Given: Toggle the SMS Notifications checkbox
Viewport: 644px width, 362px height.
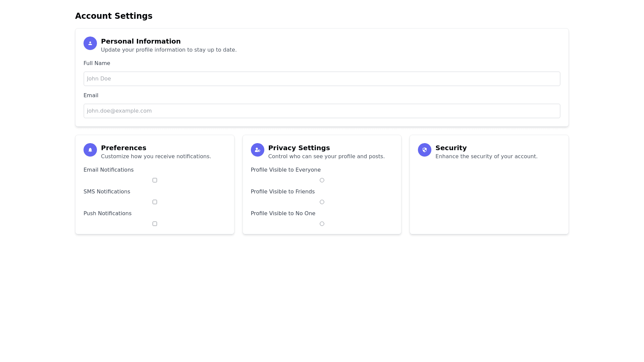Looking at the screenshot, I should pyautogui.click(x=155, y=202).
